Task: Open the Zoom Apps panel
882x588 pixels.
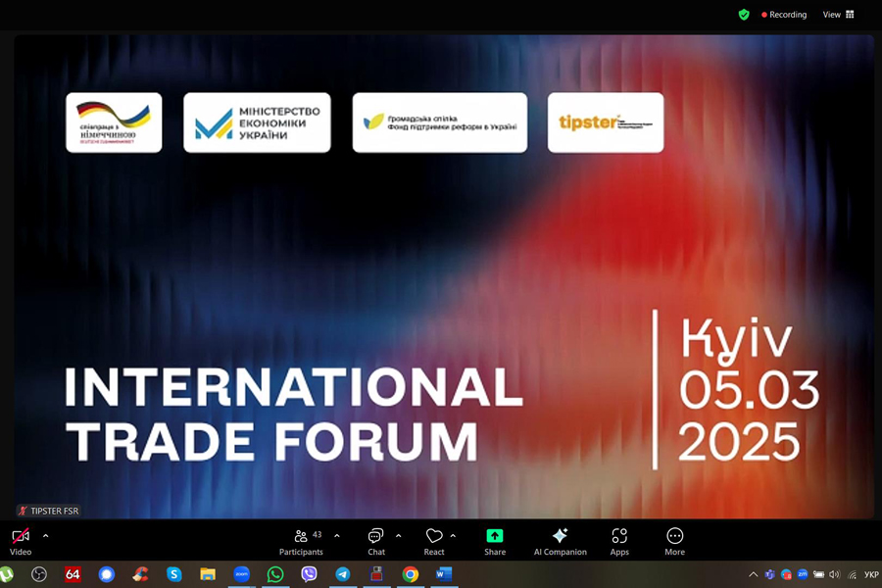Action: click(619, 542)
